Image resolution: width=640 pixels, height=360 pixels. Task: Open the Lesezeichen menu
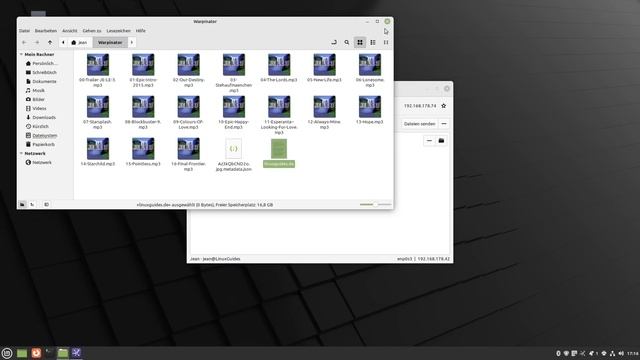[x=118, y=31]
